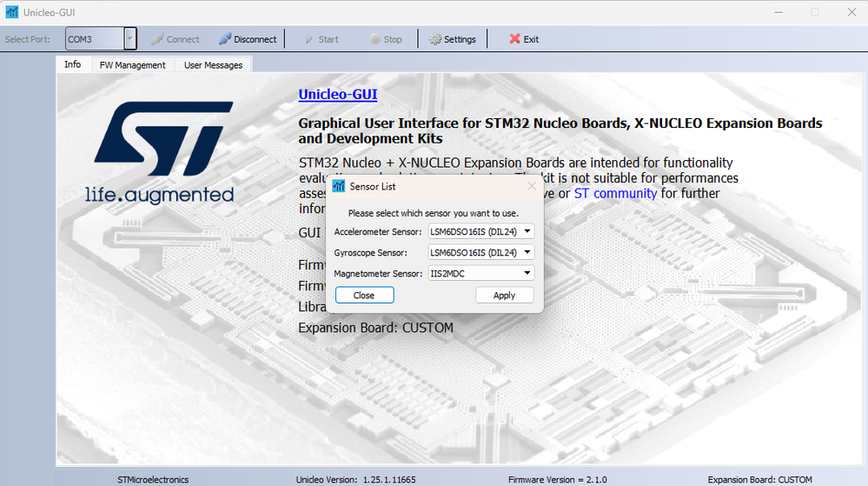The image size is (868, 486).
Task: Click 'Unicleo Version: 1.25.1.11665' status text
Action: pos(355,479)
